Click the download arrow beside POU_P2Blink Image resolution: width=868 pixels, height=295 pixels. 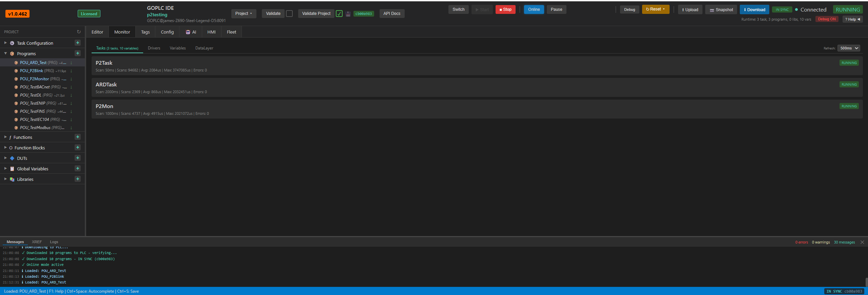pyautogui.click(x=71, y=71)
